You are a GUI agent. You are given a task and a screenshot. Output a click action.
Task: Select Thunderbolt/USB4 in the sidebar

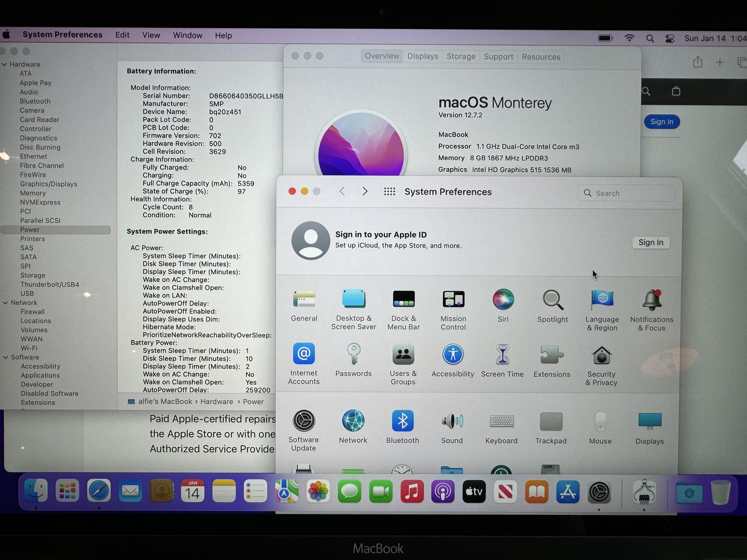(x=50, y=285)
